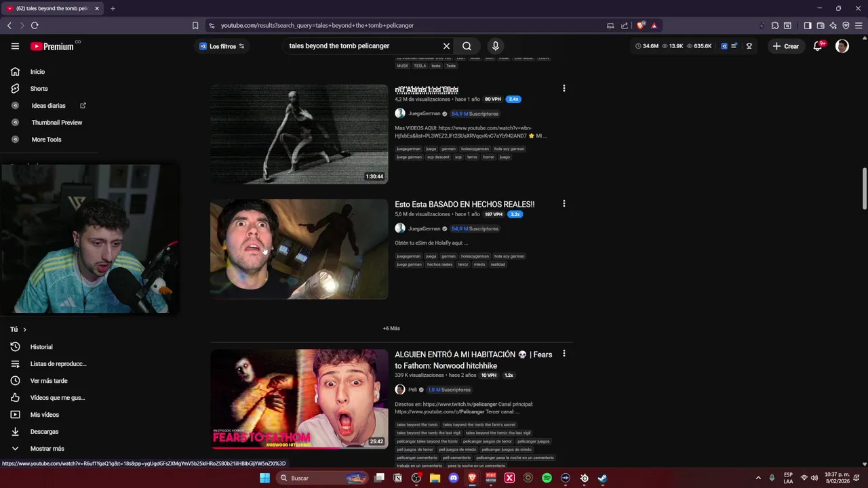Open Leo AI sparkle icon
The image size is (868, 488).
[833, 26]
